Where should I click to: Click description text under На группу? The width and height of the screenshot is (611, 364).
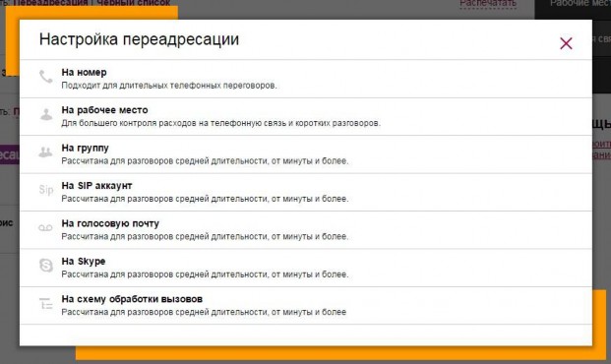pos(205,161)
